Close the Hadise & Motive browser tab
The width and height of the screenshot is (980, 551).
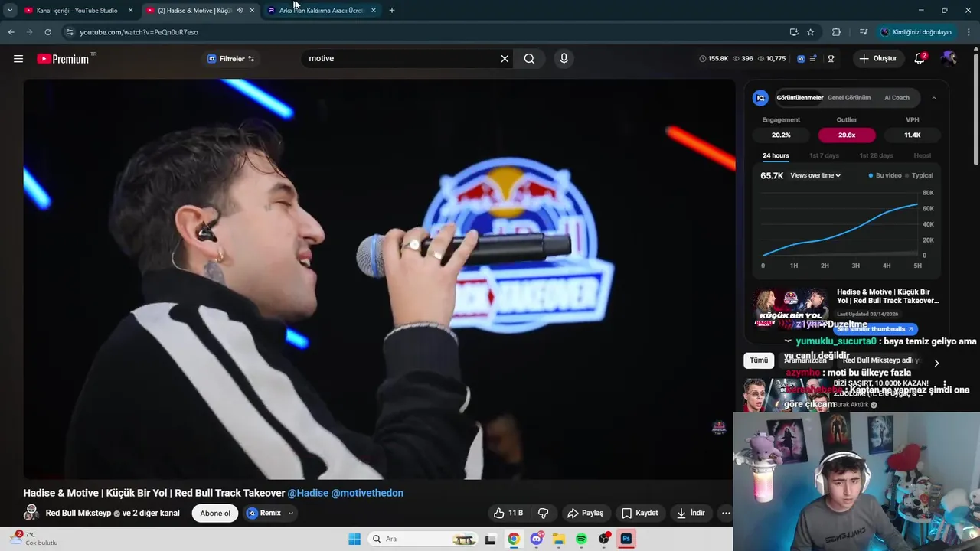point(252,11)
